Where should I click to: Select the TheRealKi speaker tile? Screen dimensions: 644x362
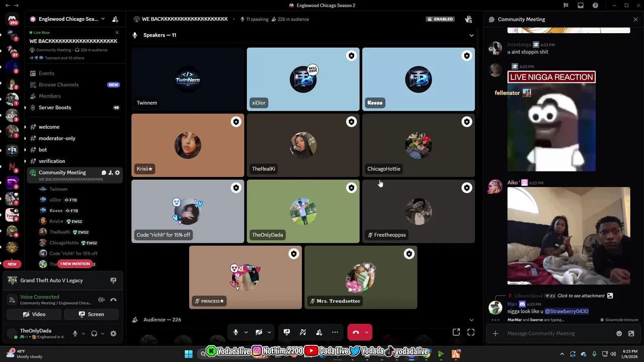pyautogui.click(x=303, y=145)
